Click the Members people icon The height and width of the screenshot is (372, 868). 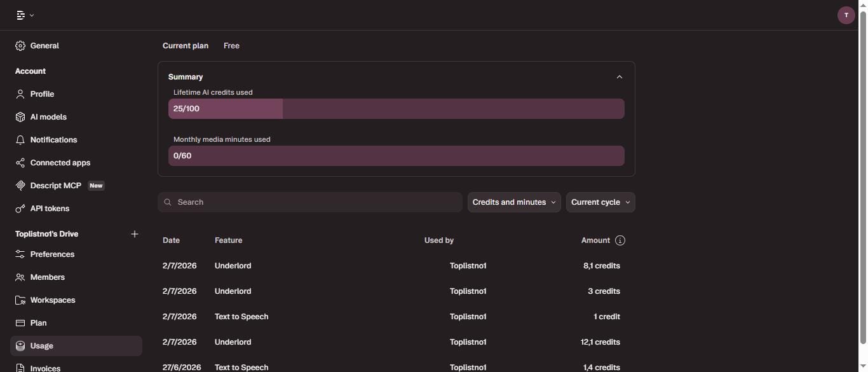pos(20,277)
